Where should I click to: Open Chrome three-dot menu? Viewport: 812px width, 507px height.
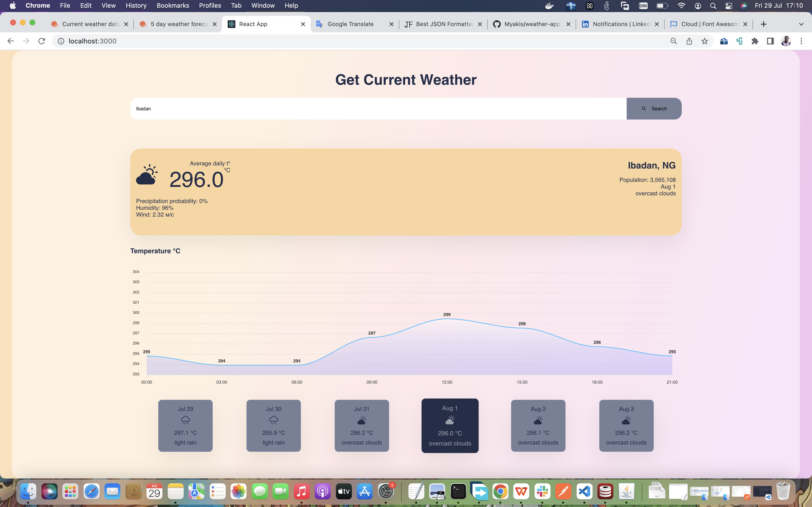801,41
